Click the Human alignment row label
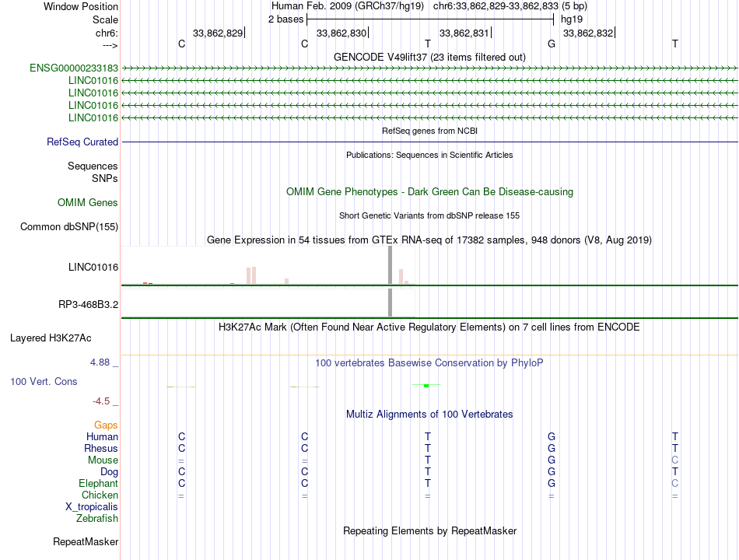 102,436
